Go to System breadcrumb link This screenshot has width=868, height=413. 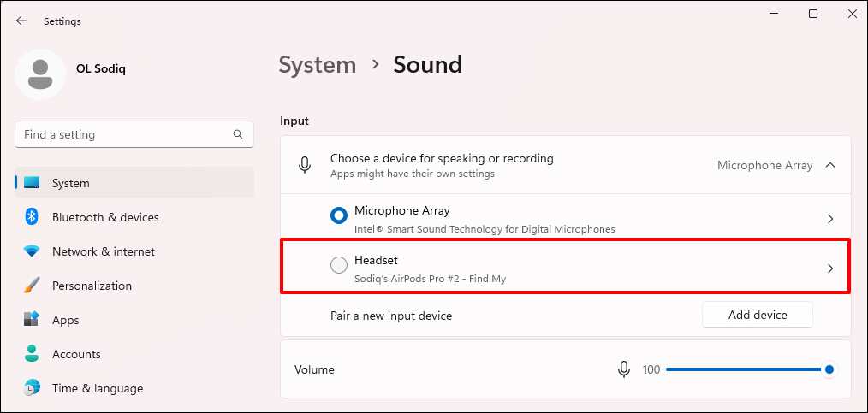[x=317, y=64]
